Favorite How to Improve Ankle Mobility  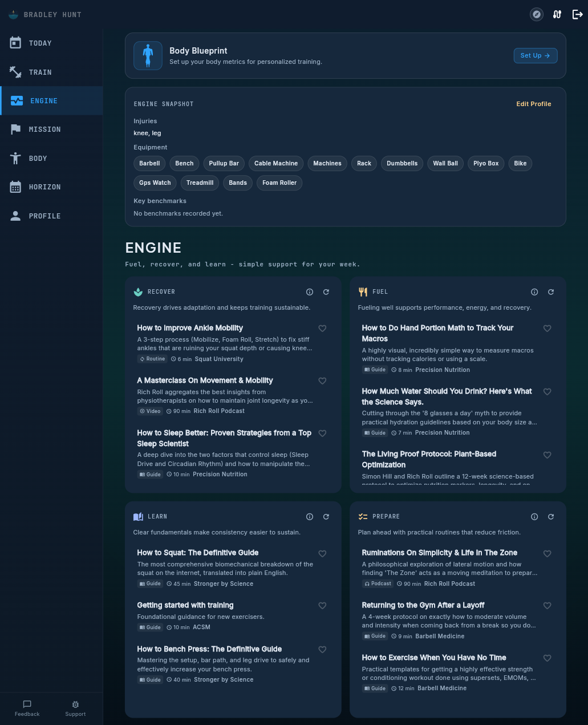pos(322,329)
